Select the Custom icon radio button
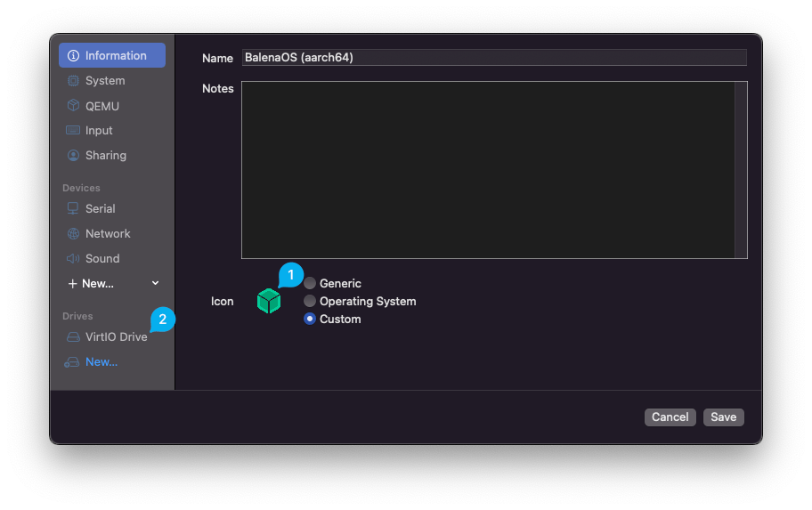This screenshot has height=510, width=812. coord(310,319)
